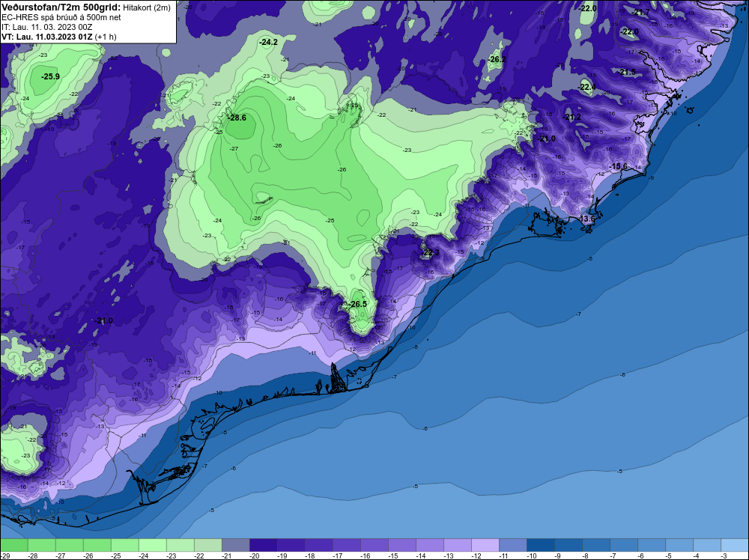Click the '-22.4' temperature label
The height and width of the screenshot is (560, 749).
(x=586, y=87)
